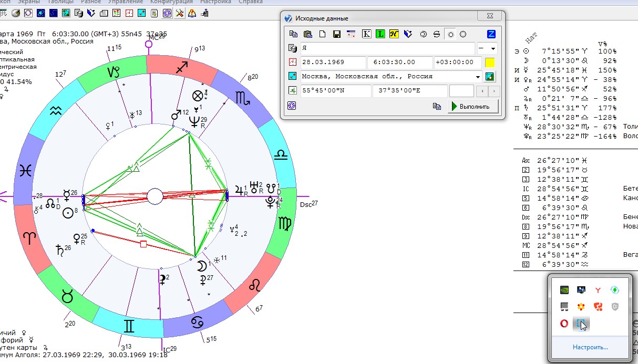This screenshot has height=364, width=638.
Task: Click the Dsc value 26°27'10" in table
Action: tap(558, 217)
